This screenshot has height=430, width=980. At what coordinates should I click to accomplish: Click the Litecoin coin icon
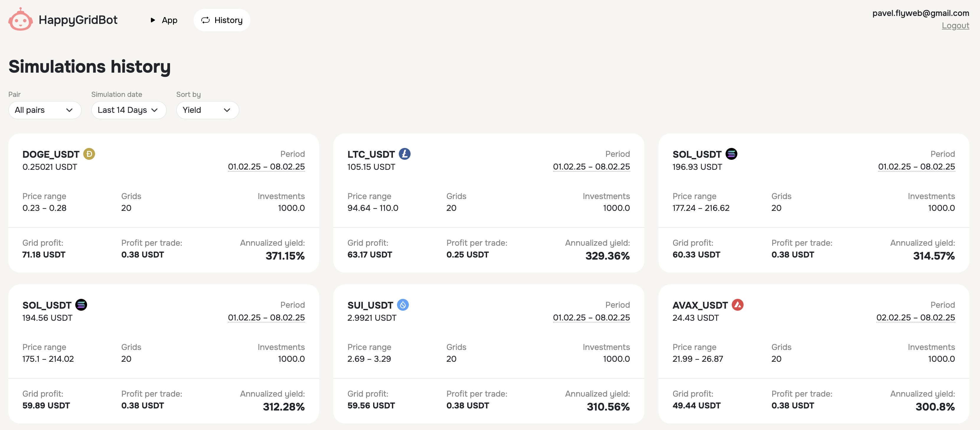404,154
